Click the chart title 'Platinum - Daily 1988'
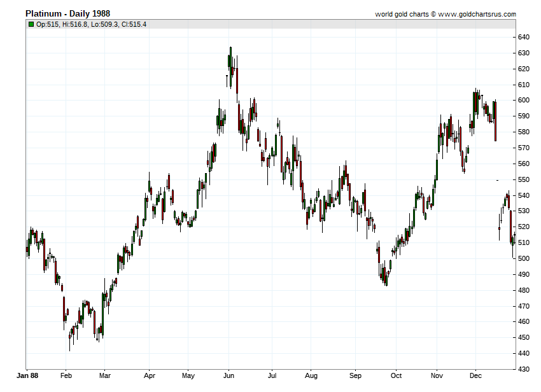Viewport: 541px width, 392px height. point(67,14)
